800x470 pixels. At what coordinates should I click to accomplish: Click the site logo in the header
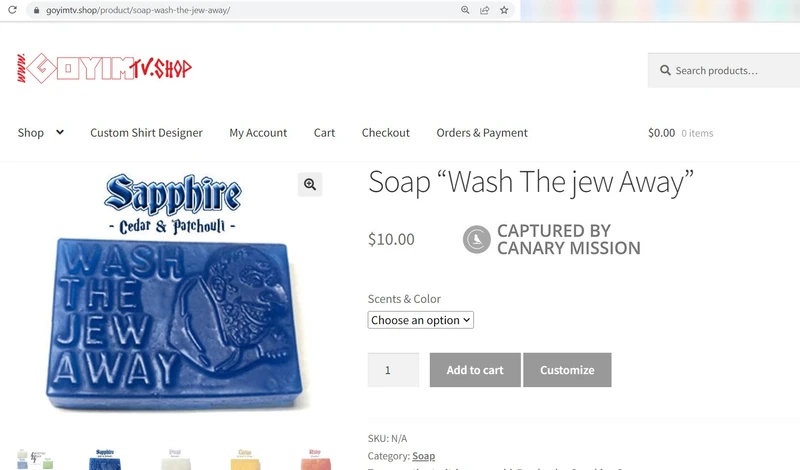pos(104,69)
